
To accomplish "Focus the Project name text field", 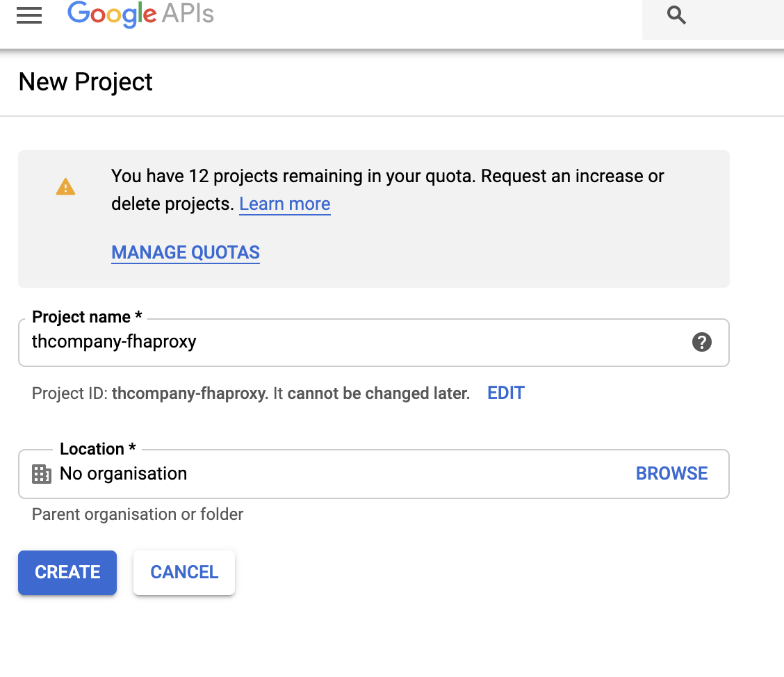I will pos(348,342).
